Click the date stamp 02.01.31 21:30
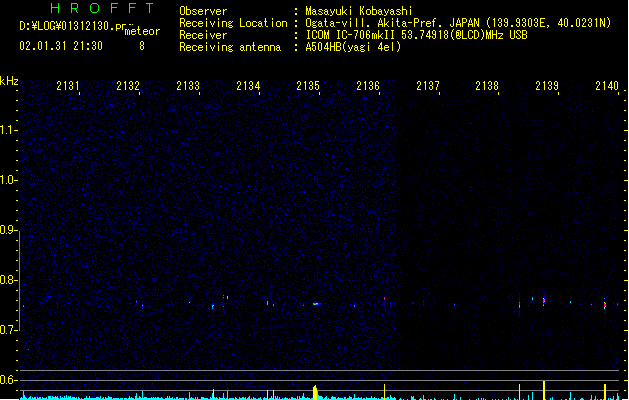This screenshot has width=629, height=400. [x=61, y=46]
